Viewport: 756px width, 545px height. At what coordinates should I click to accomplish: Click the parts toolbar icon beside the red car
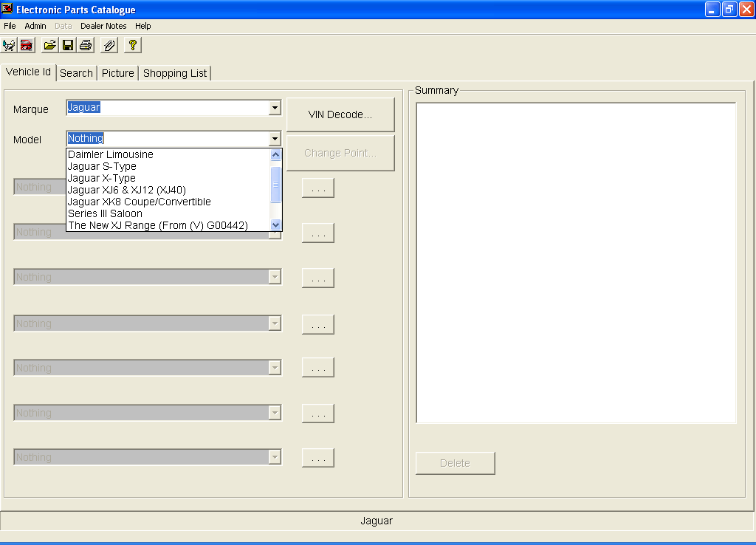click(9, 45)
